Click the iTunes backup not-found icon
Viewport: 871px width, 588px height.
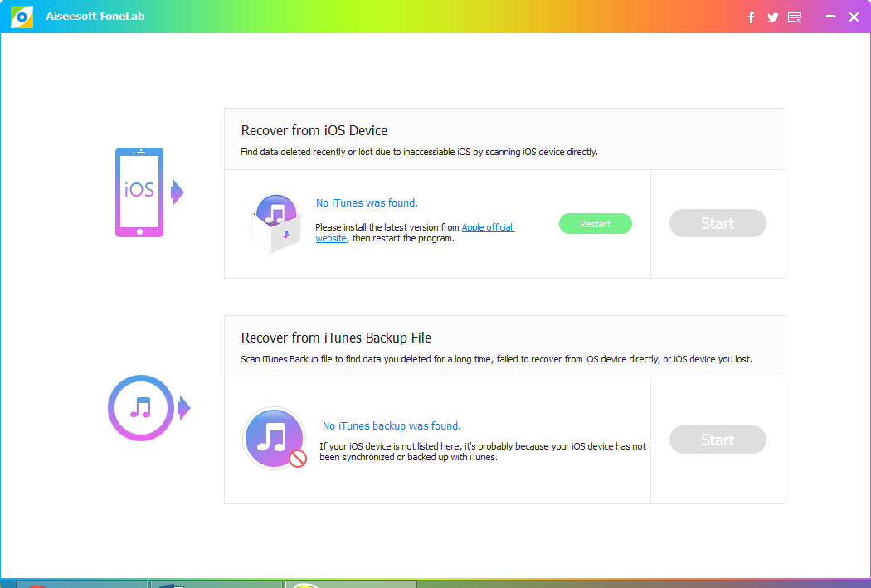point(275,439)
